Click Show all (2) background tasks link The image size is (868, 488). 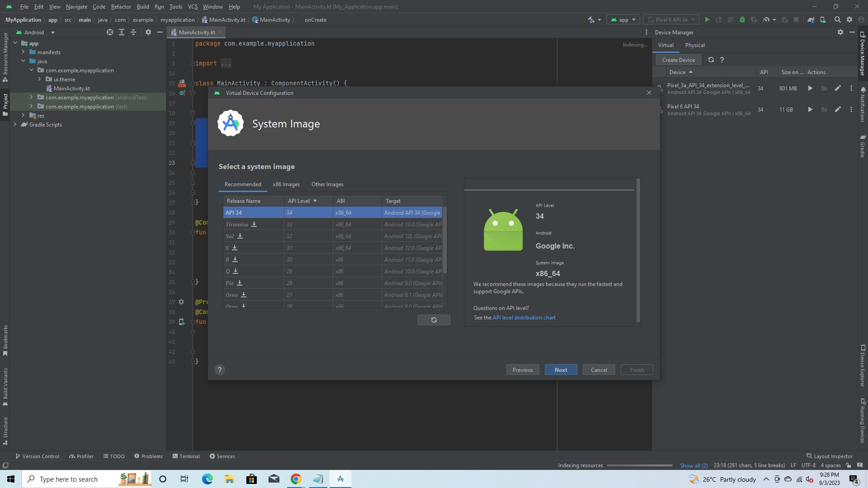point(693,465)
